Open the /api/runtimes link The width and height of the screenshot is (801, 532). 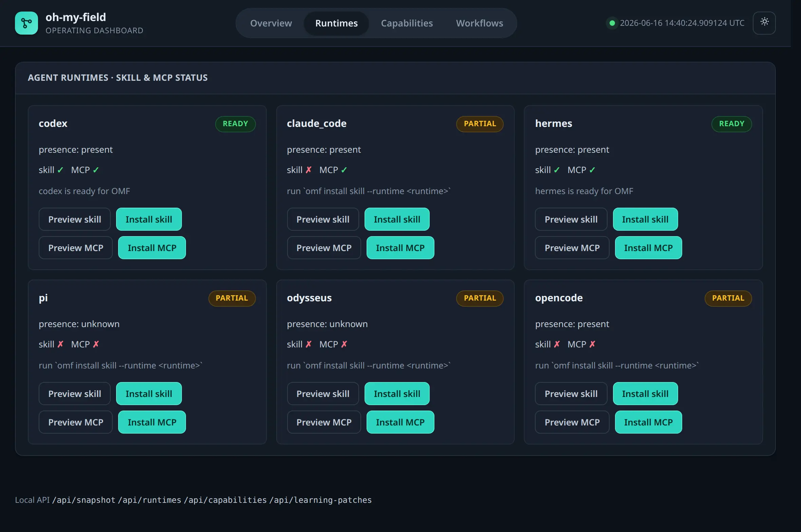149,500
